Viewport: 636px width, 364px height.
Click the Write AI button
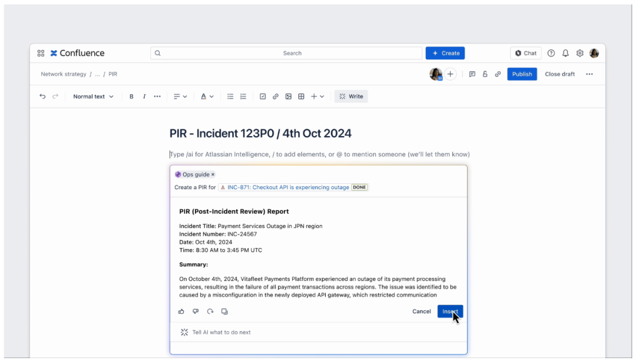[351, 97]
